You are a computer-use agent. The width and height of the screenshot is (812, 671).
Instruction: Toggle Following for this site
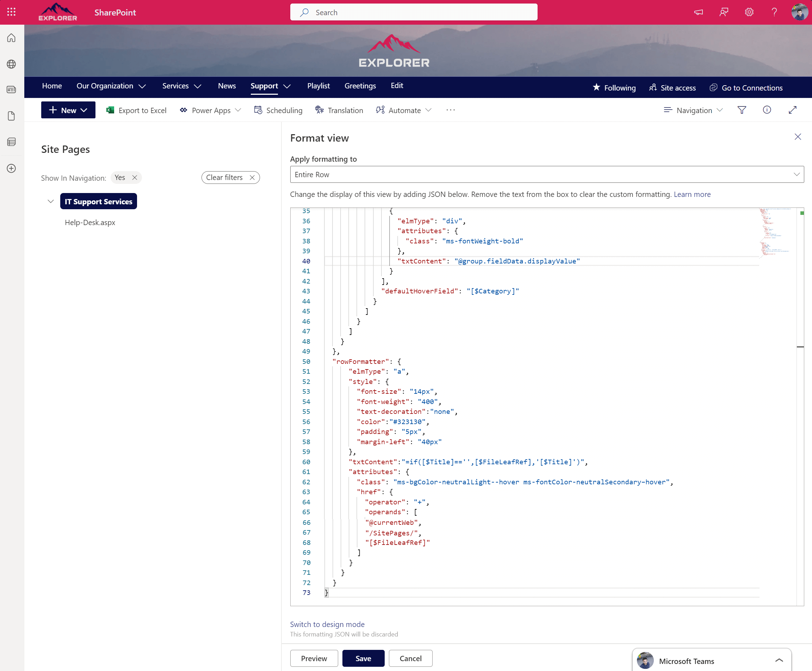coord(614,88)
